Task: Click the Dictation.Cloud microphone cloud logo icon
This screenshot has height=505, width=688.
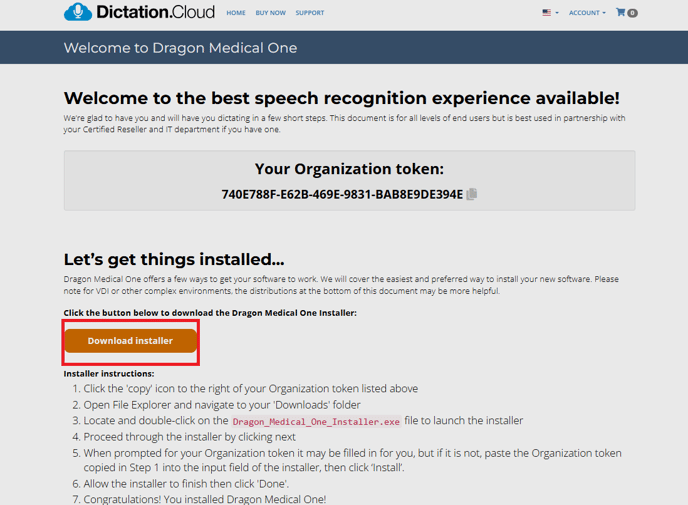Action: click(x=77, y=13)
